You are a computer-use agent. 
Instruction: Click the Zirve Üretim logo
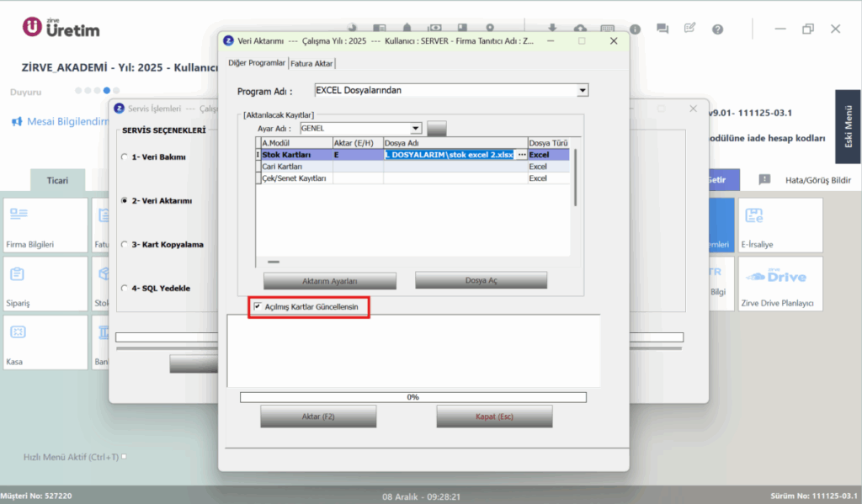(61, 28)
